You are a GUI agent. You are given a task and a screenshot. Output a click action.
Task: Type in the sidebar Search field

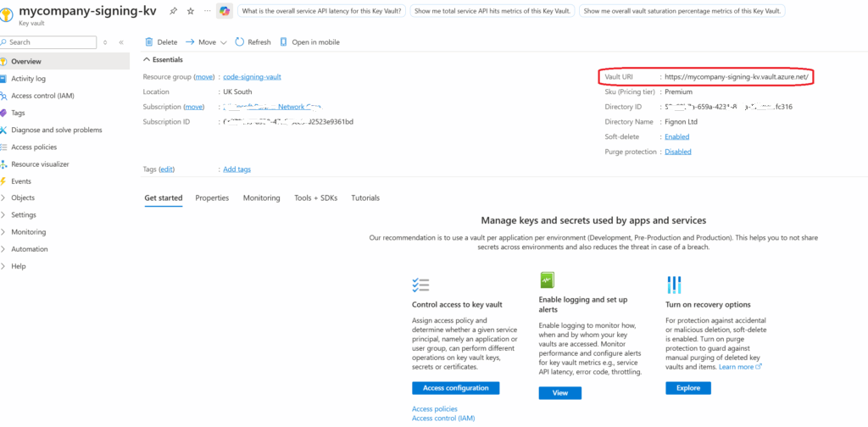point(51,42)
